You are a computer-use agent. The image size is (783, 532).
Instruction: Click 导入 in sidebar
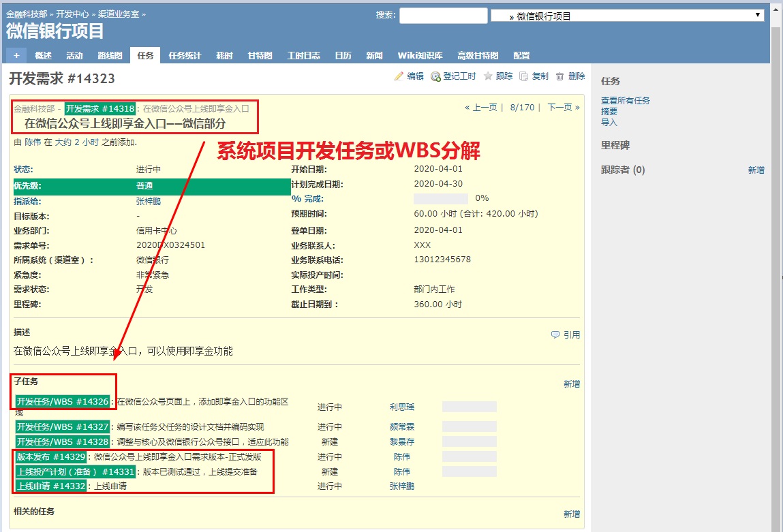click(x=609, y=122)
